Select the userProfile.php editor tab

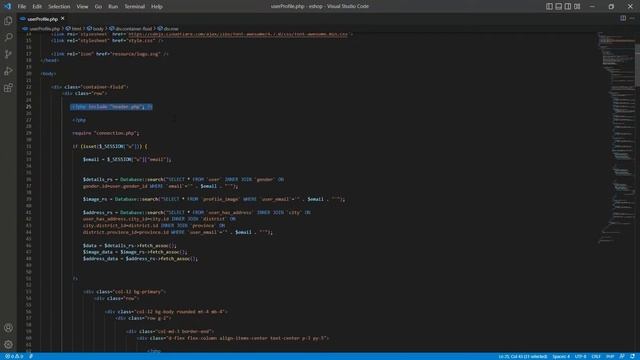(42, 19)
